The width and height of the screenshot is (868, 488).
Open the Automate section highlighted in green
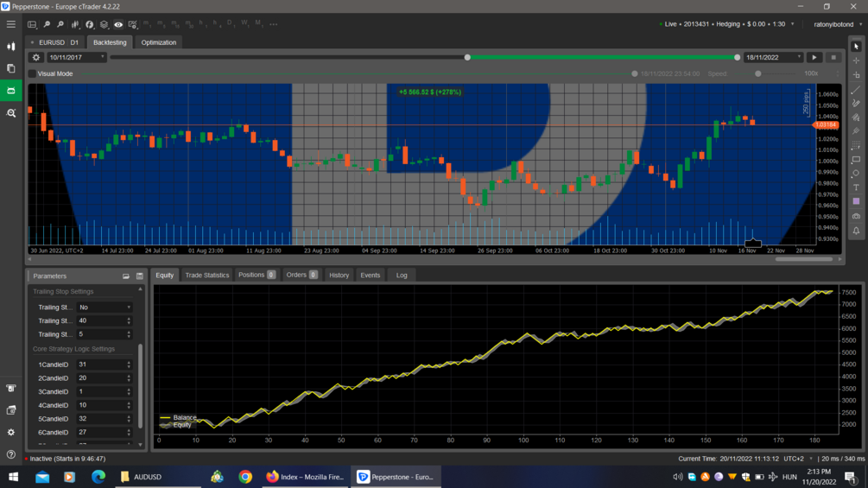point(10,90)
